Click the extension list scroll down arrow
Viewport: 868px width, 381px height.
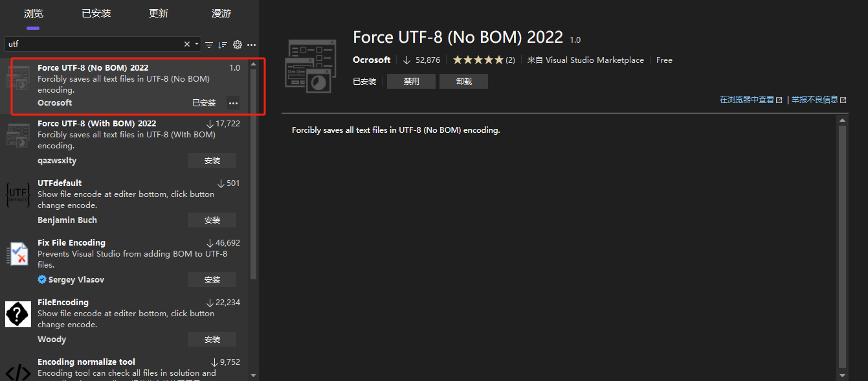tap(253, 375)
